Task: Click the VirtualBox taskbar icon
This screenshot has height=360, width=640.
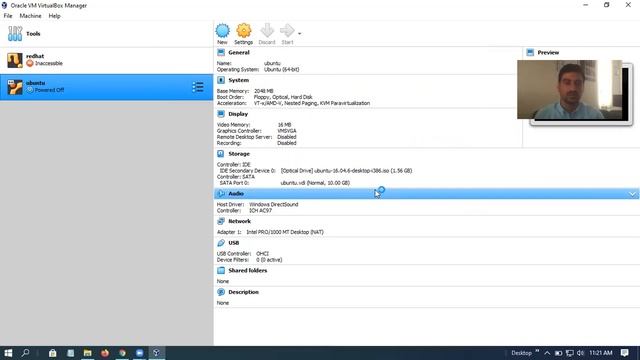Action: (156, 353)
